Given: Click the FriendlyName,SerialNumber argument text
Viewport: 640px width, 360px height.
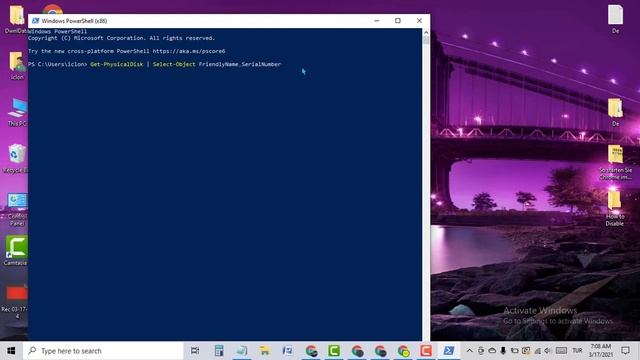Looking at the screenshot, I should (240, 64).
